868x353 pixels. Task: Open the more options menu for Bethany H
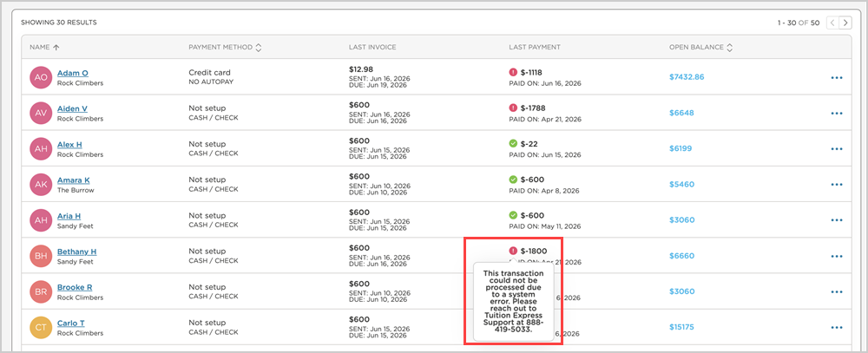[x=837, y=256]
